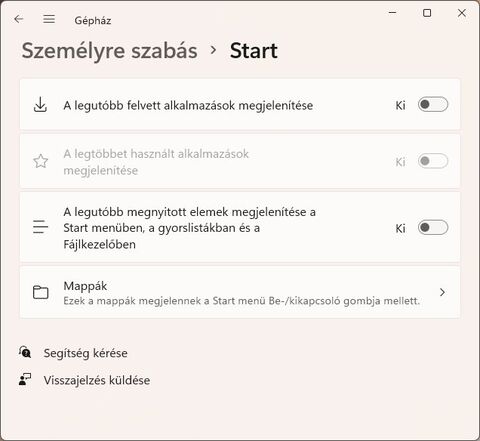Click the back arrow icon

click(19, 19)
